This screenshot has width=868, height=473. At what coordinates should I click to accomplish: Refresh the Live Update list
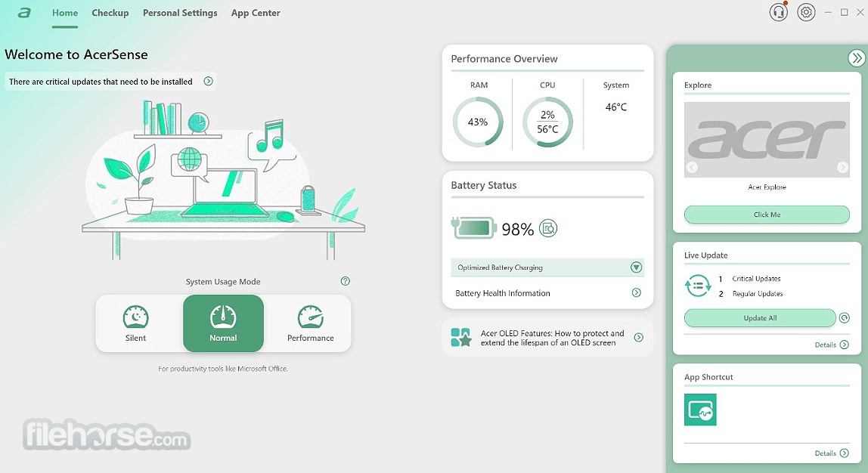[x=845, y=317]
